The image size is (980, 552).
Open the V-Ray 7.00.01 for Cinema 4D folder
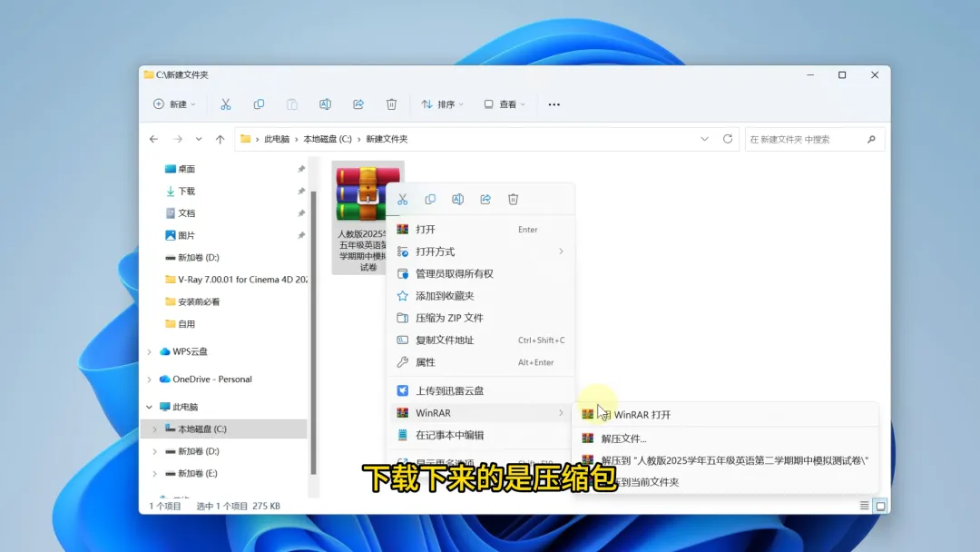click(236, 280)
